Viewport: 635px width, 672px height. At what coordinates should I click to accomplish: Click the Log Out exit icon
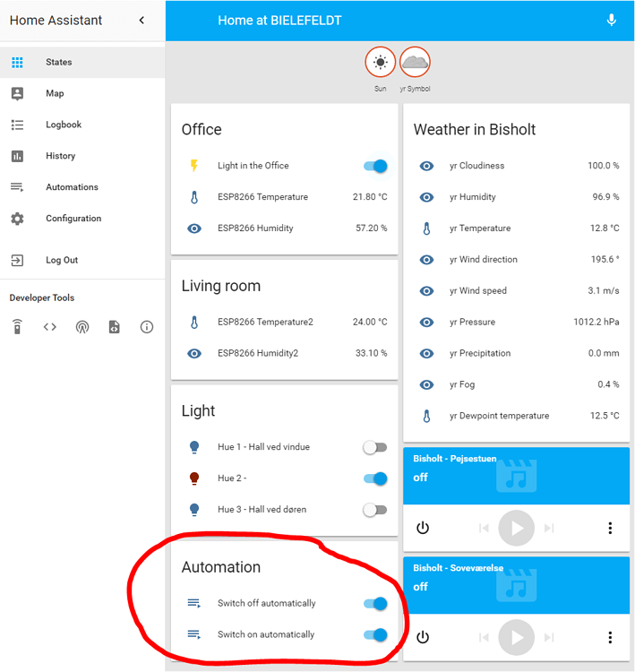coord(17,260)
